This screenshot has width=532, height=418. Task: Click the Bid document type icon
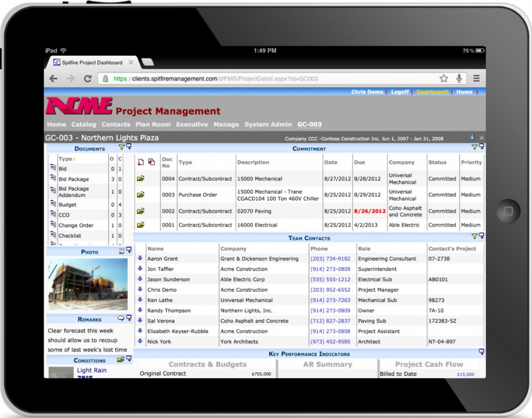click(x=53, y=167)
